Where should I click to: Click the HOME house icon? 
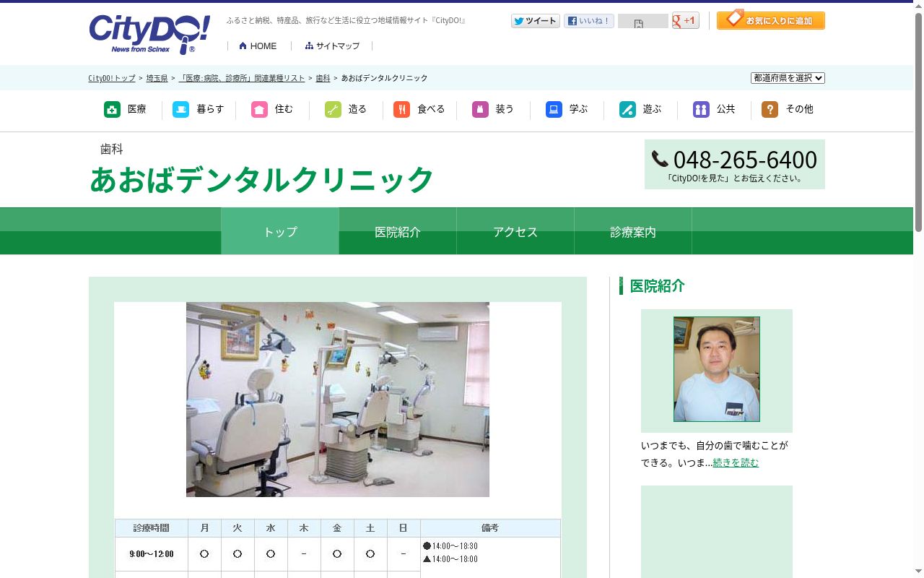[243, 46]
